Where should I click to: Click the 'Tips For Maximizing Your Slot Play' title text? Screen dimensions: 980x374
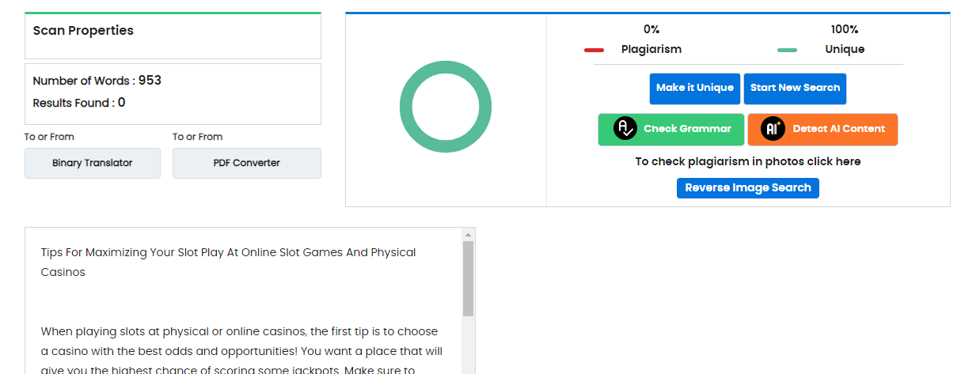tap(228, 253)
